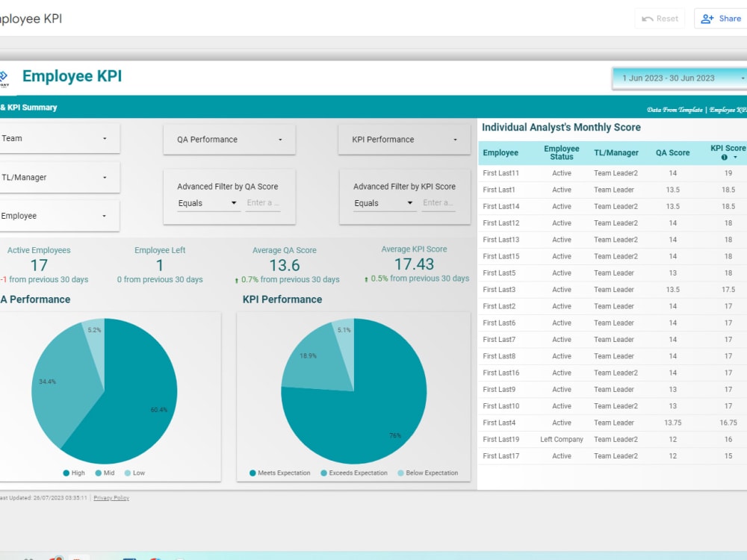Click the Reset button
This screenshot has height=560, width=747.
[x=660, y=18]
